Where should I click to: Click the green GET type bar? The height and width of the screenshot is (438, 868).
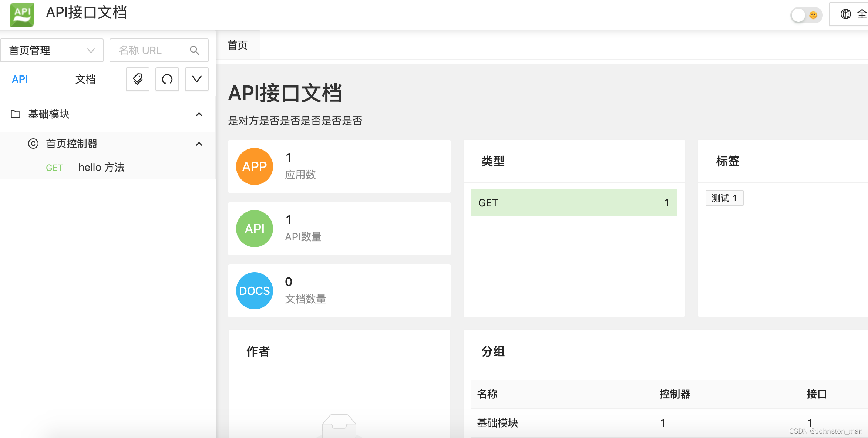tap(574, 203)
